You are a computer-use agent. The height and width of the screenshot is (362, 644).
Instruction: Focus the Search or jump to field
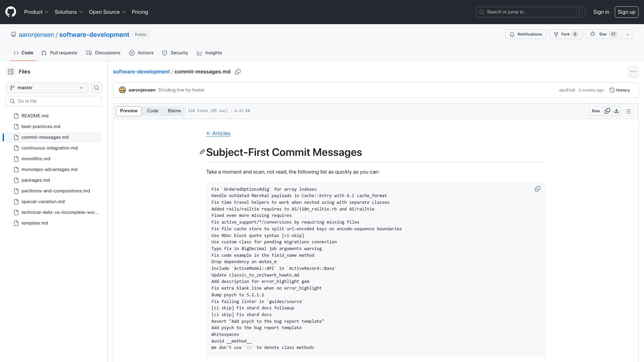531,12
